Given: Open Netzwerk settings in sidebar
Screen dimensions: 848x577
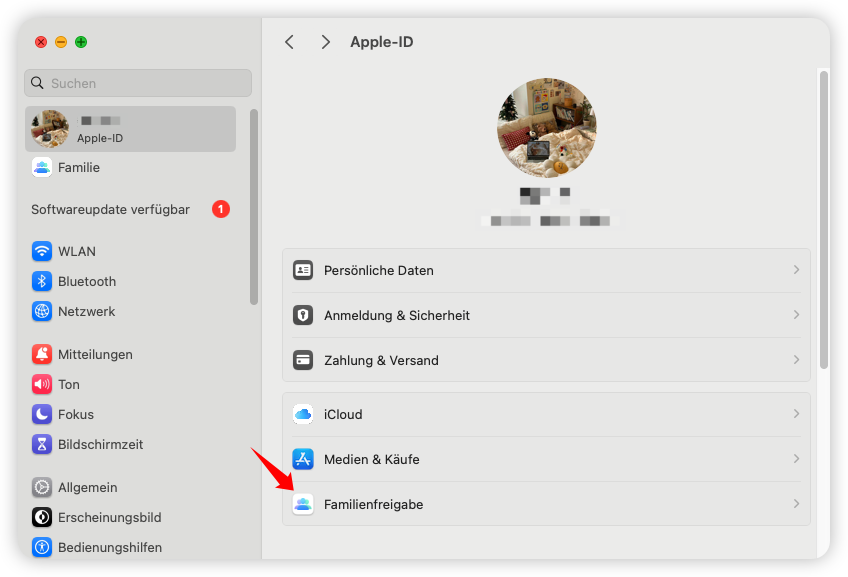Looking at the screenshot, I should coord(130,311).
